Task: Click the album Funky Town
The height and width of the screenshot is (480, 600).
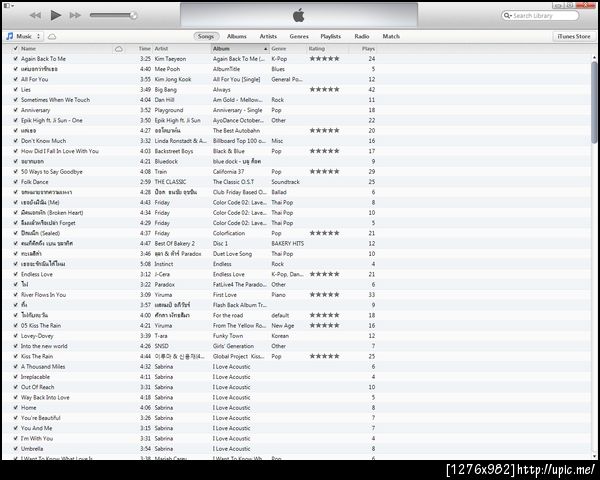Action: (228, 336)
